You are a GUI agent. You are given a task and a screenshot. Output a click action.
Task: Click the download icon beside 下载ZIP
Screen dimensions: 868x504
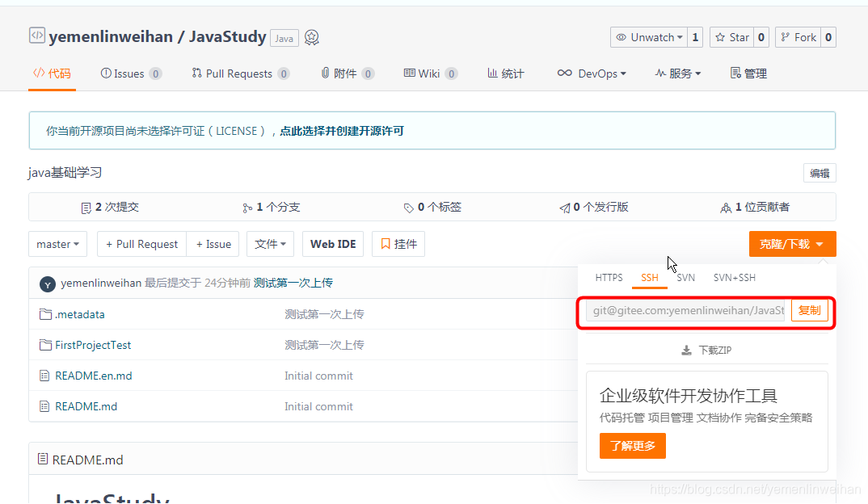(x=686, y=351)
